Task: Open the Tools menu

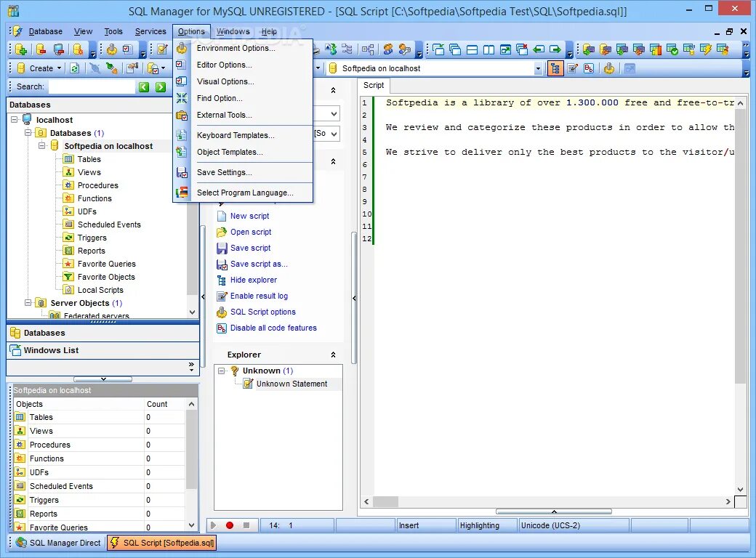Action: 113,31
